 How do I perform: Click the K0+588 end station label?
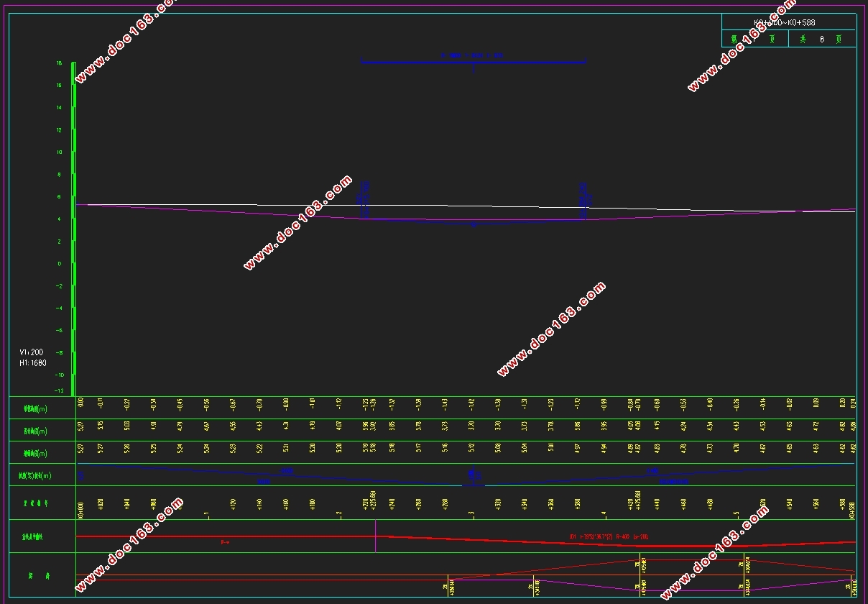coord(852,508)
